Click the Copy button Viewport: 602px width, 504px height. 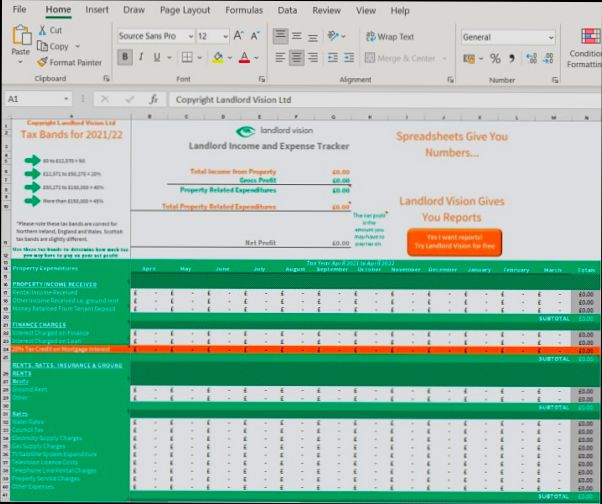click(58, 46)
